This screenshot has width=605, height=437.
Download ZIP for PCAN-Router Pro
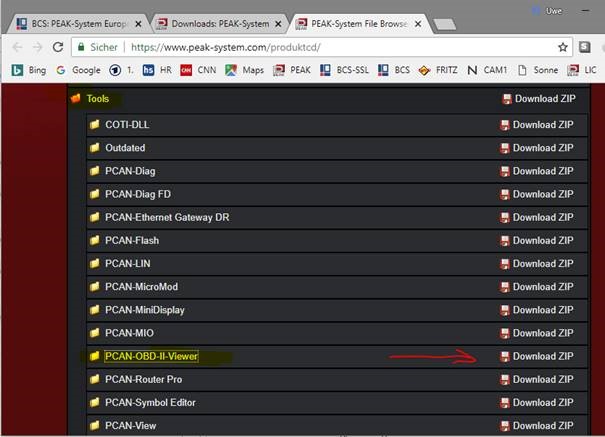point(537,380)
